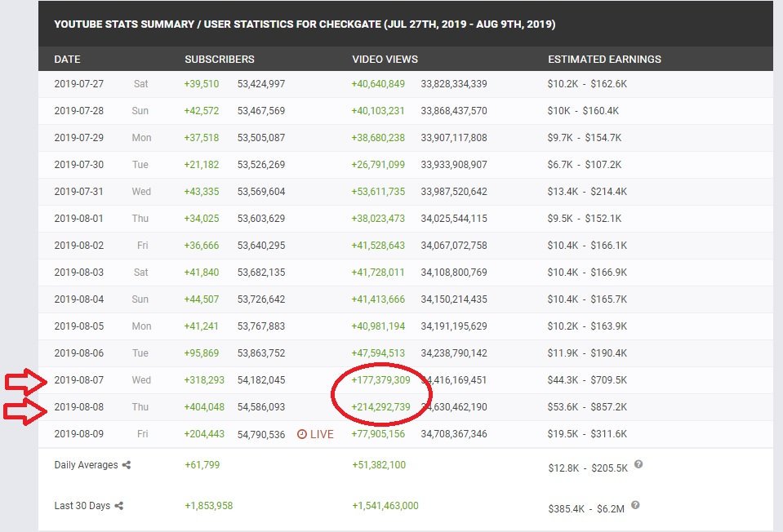Click subscriber gain +204,443
Image resolution: width=783 pixels, height=532 pixels.
tap(204, 434)
